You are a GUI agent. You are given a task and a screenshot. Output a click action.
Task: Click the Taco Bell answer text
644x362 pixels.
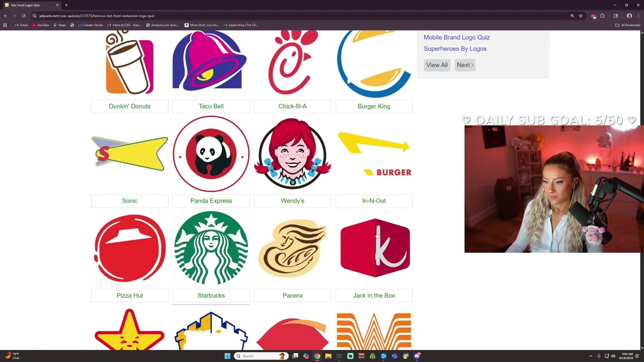(x=211, y=106)
